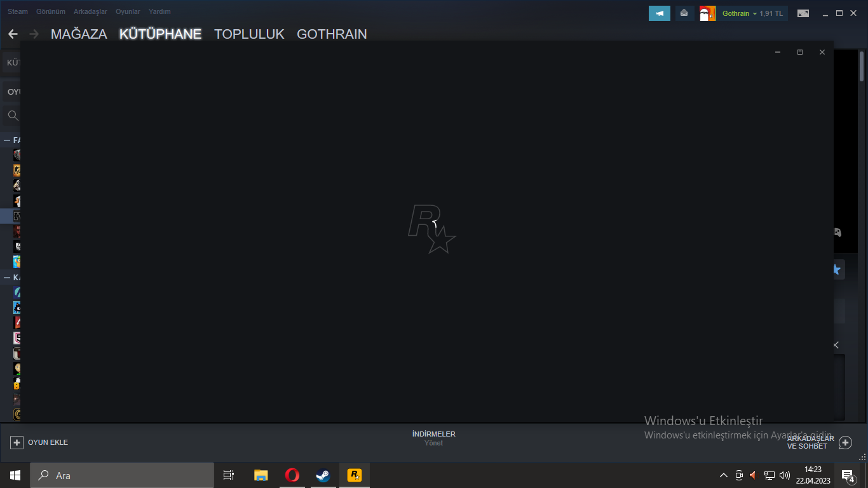The width and height of the screenshot is (868, 488).
Task: Open the Steam menu
Action: coord(18,11)
